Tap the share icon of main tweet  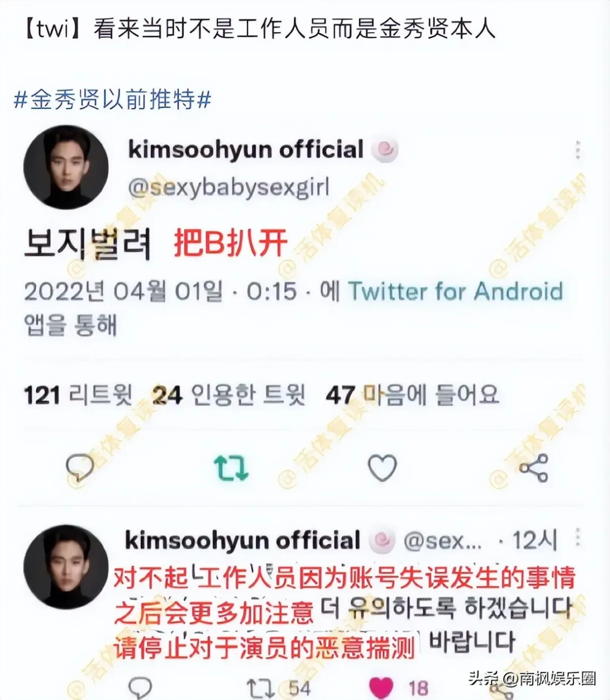534,468
